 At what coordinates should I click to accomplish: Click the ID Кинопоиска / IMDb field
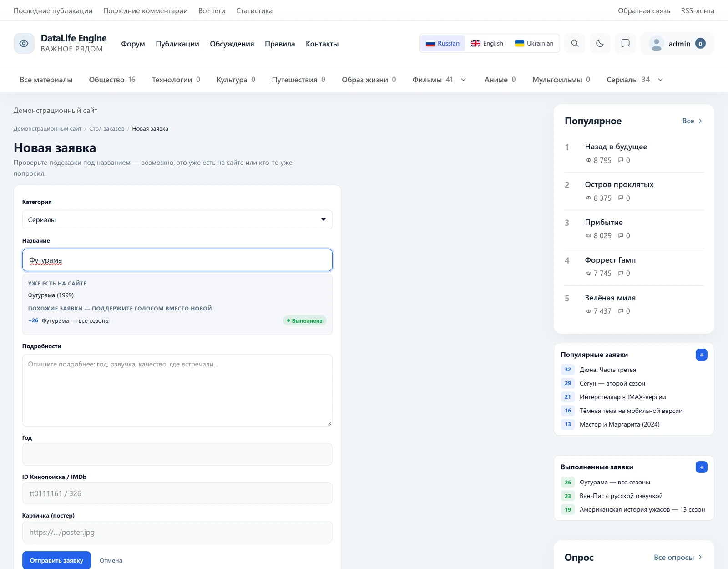coord(177,493)
